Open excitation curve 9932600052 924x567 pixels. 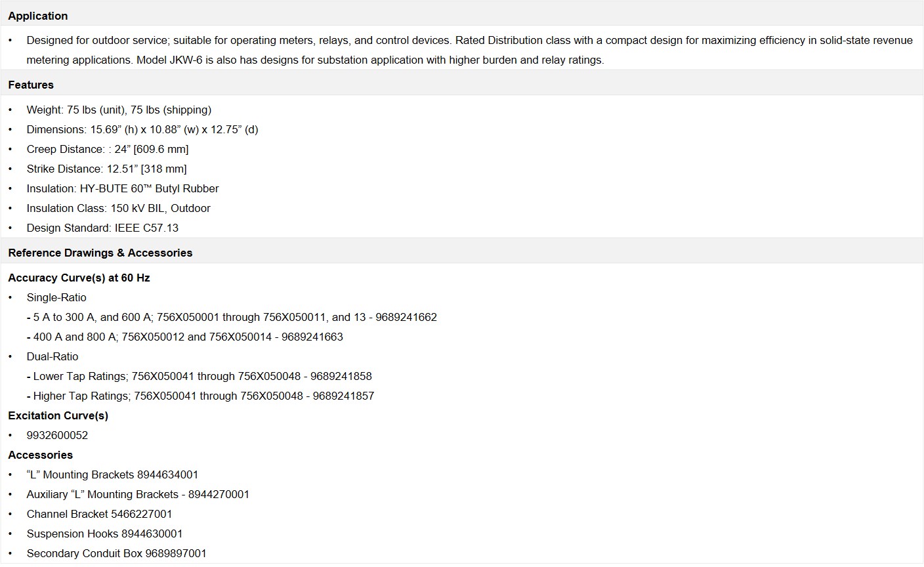[x=57, y=435]
